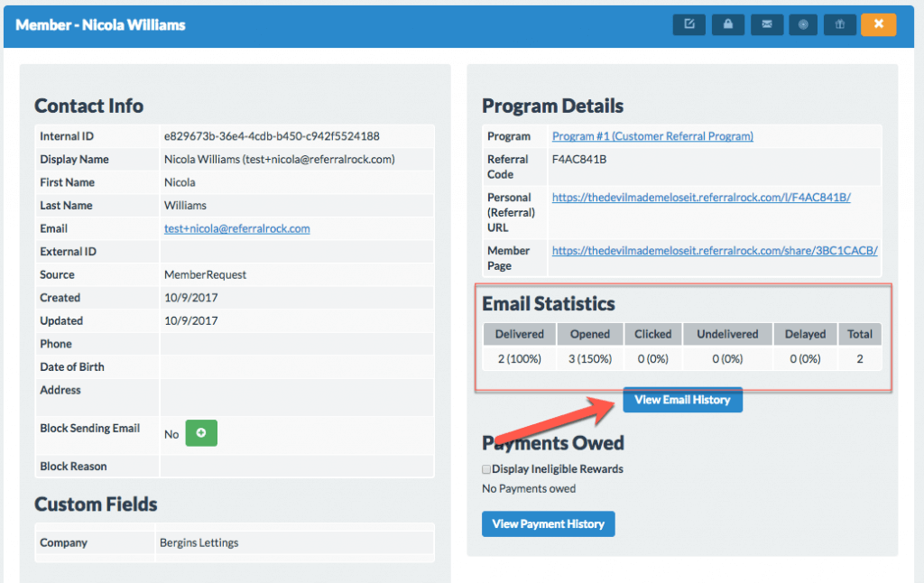Image resolution: width=924 pixels, height=583 pixels.
Task: Click the edit member pencil icon
Action: tap(688, 24)
